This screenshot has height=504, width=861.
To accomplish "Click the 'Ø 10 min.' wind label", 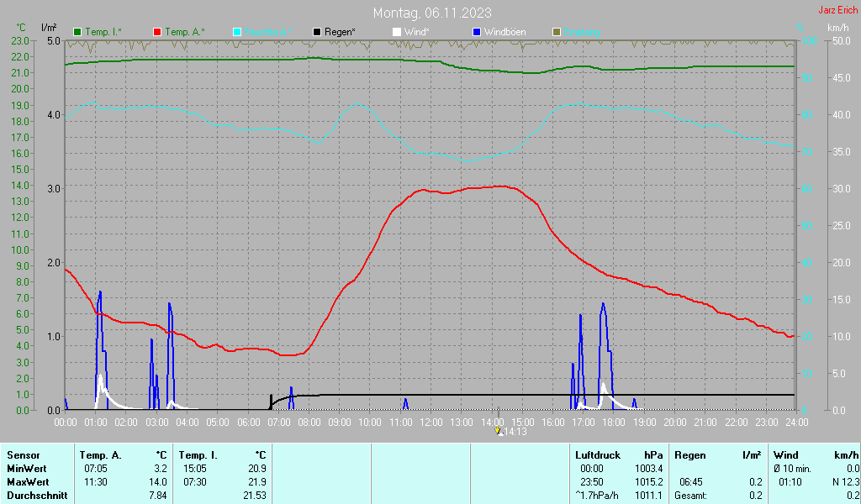I will pyautogui.click(x=792, y=469).
